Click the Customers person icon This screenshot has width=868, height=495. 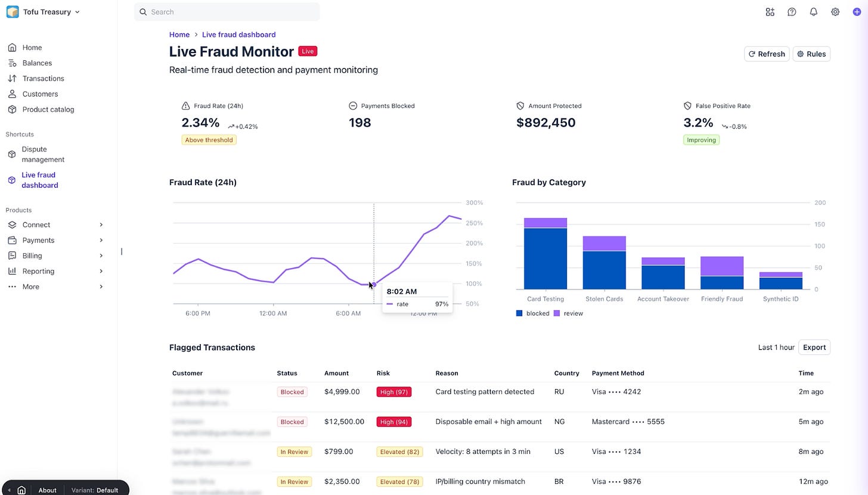tap(12, 94)
